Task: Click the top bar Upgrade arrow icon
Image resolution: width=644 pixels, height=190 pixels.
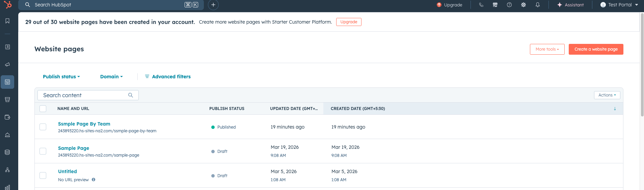Action: pyautogui.click(x=439, y=5)
